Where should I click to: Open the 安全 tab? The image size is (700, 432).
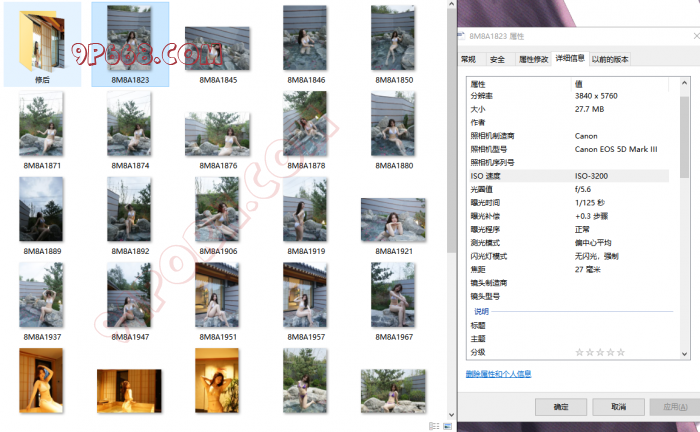tap(497, 59)
